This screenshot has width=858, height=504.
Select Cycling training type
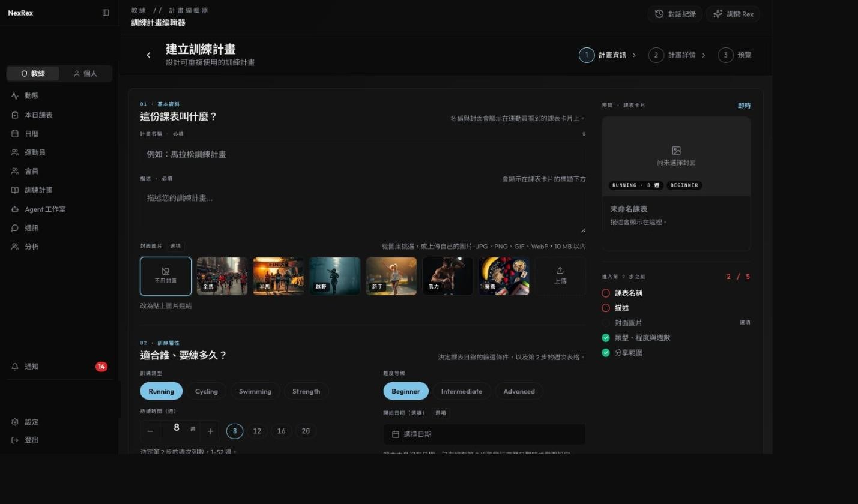click(x=207, y=391)
